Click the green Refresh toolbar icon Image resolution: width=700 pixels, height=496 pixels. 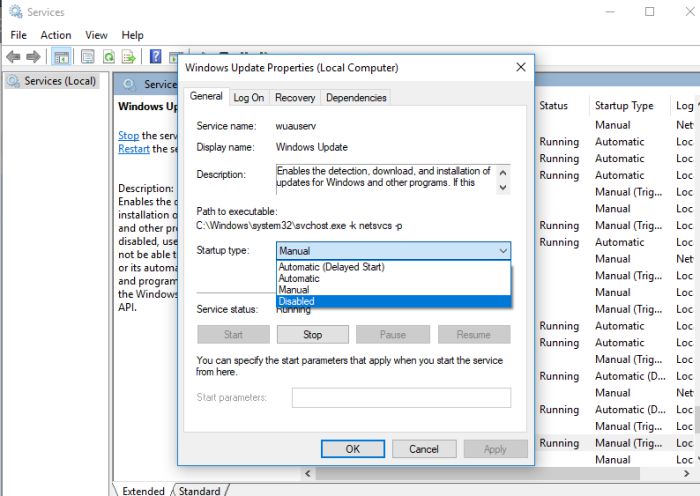point(108,57)
